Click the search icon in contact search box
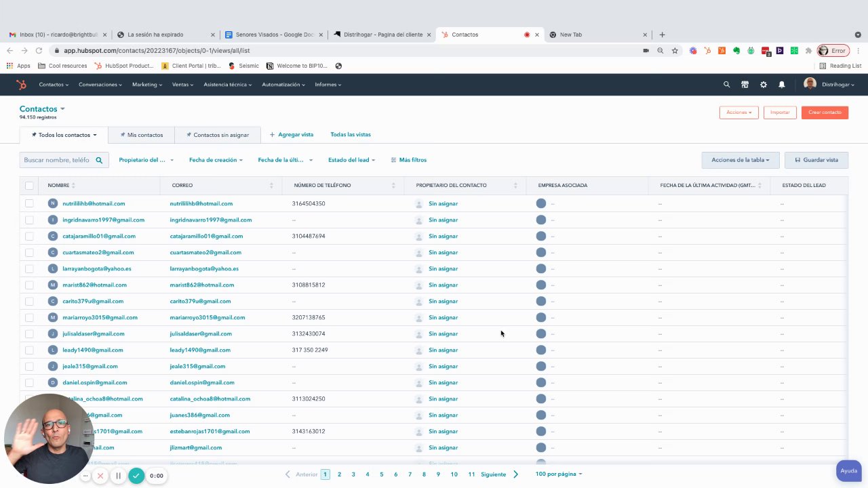 coord(99,160)
